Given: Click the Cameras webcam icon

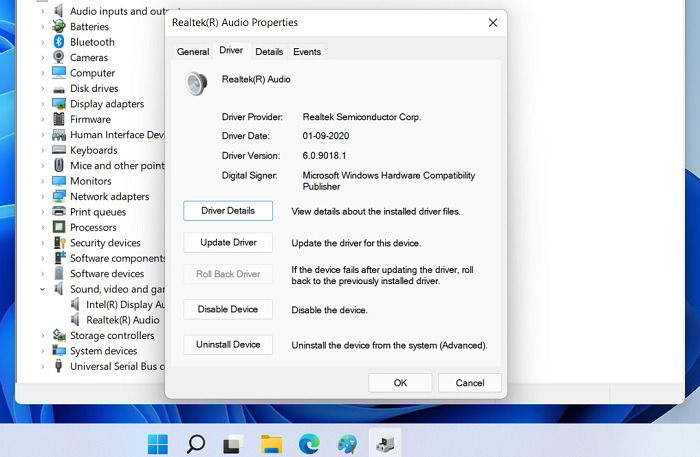Looking at the screenshot, I should coord(58,57).
